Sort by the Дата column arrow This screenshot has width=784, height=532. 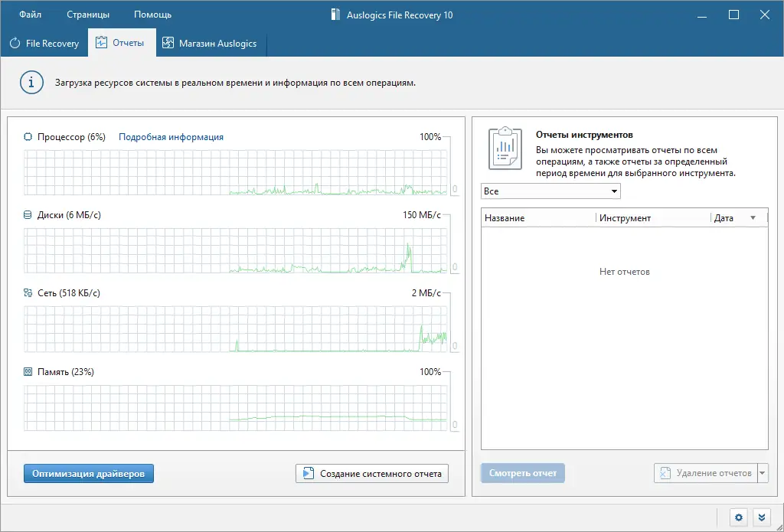(x=753, y=218)
